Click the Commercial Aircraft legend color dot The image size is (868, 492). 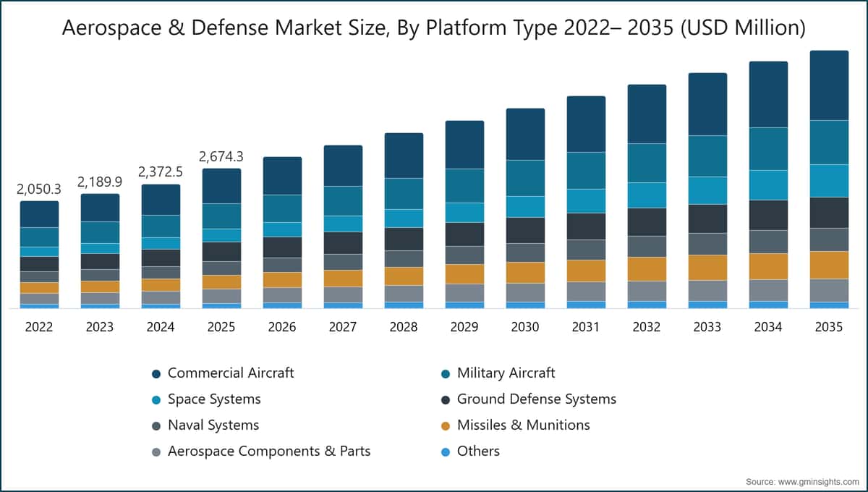(x=156, y=374)
